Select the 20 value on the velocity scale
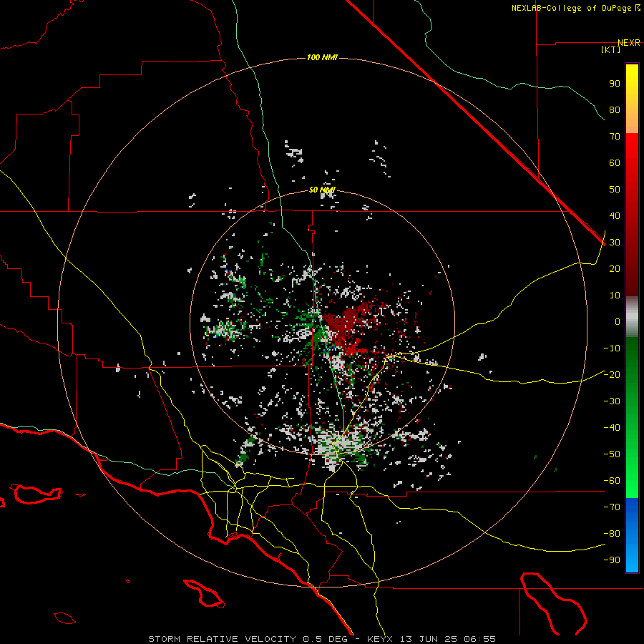Screen dimensions: 644x644 pos(615,268)
